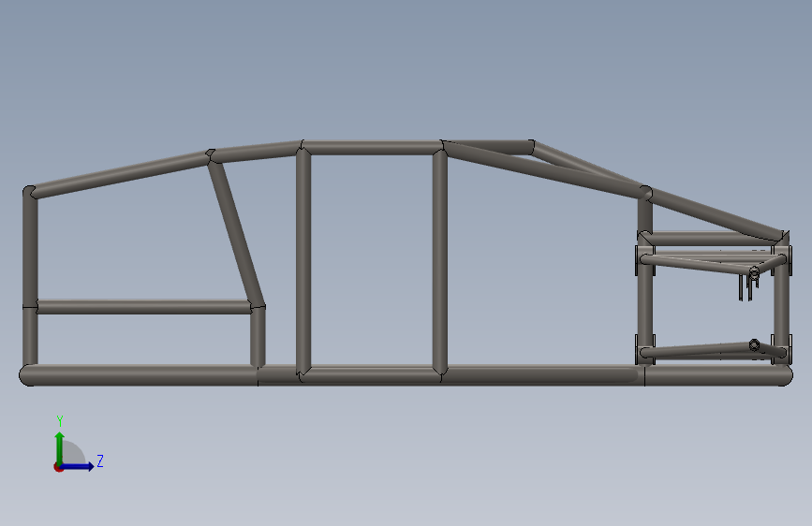Select the lower suspension arm's round bushing

click(x=755, y=344)
